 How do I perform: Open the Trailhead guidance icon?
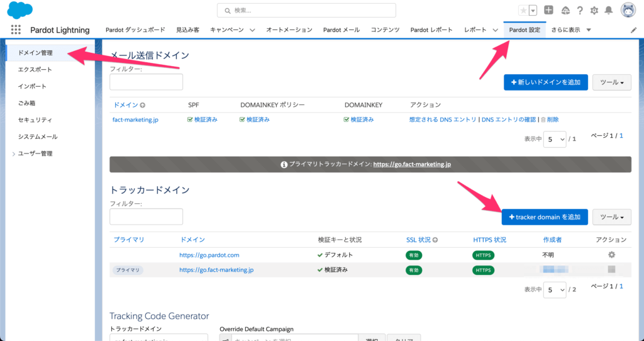coord(565,10)
